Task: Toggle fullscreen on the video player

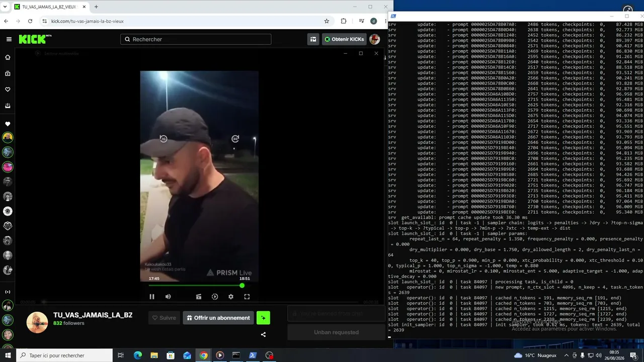Action: 247,297
